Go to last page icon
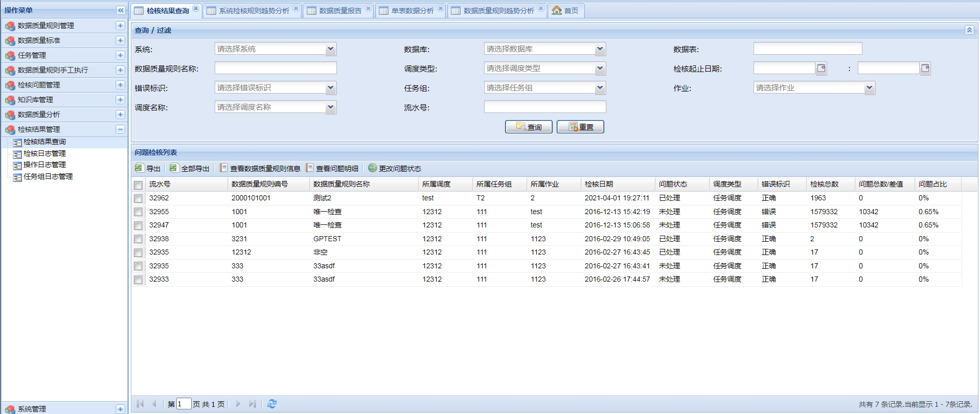 (x=252, y=404)
